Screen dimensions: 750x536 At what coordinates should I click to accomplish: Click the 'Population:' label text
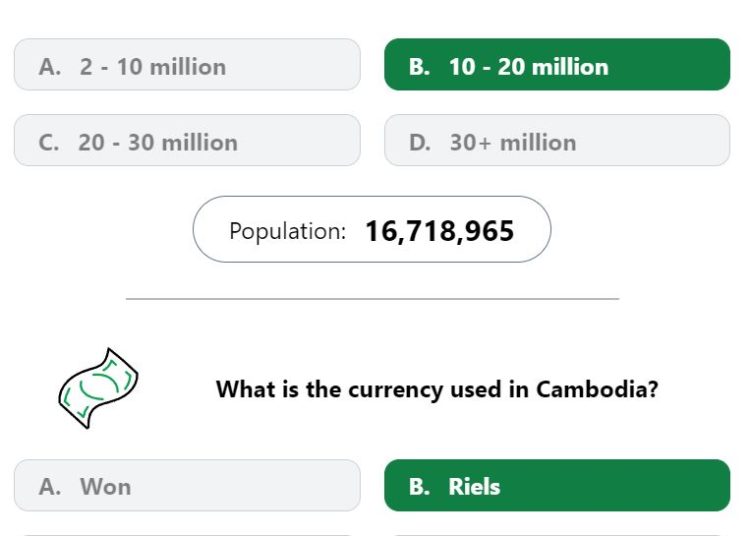click(x=287, y=231)
